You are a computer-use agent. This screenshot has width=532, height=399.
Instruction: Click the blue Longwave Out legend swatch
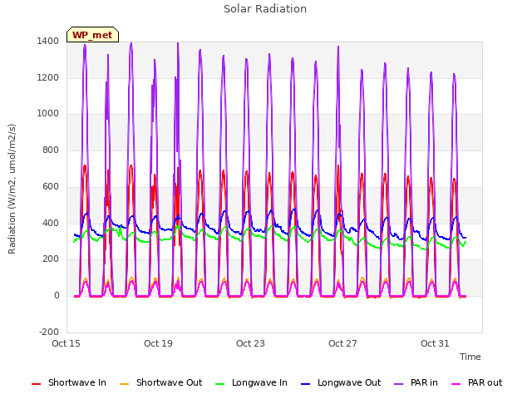pyautogui.click(x=305, y=384)
